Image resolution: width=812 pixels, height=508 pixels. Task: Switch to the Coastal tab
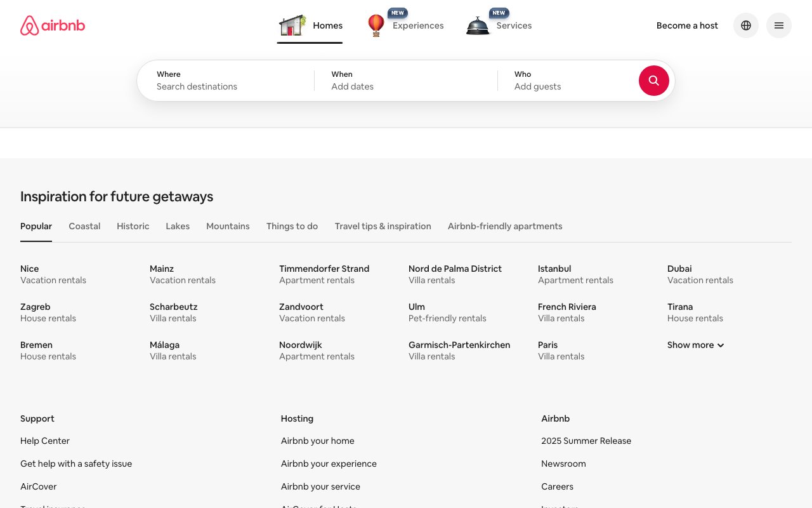pyautogui.click(x=84, y=226)
